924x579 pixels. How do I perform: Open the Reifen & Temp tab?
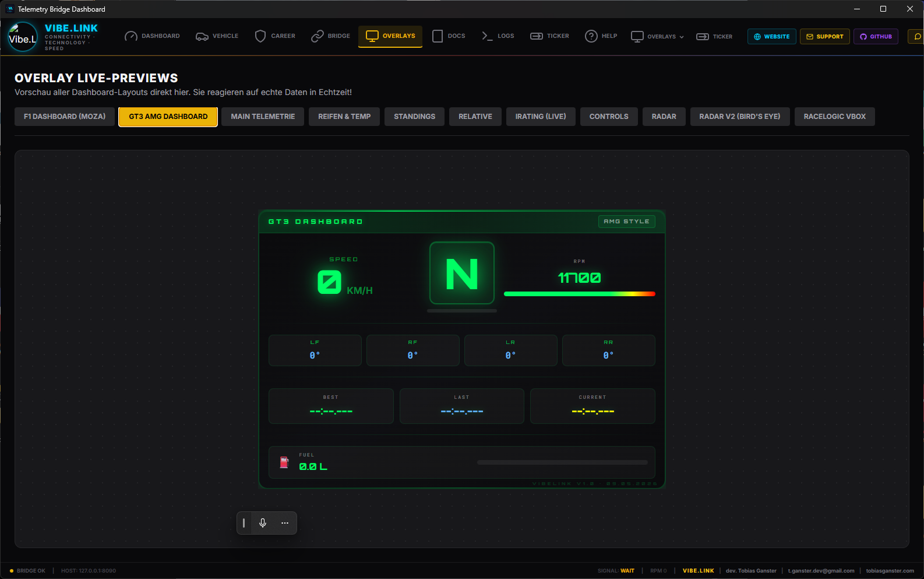pyautogui.click(x=344, y=117)
